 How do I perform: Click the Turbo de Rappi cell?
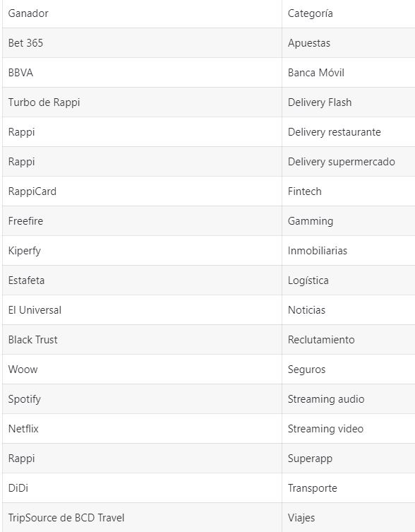(x=142, y=102)
